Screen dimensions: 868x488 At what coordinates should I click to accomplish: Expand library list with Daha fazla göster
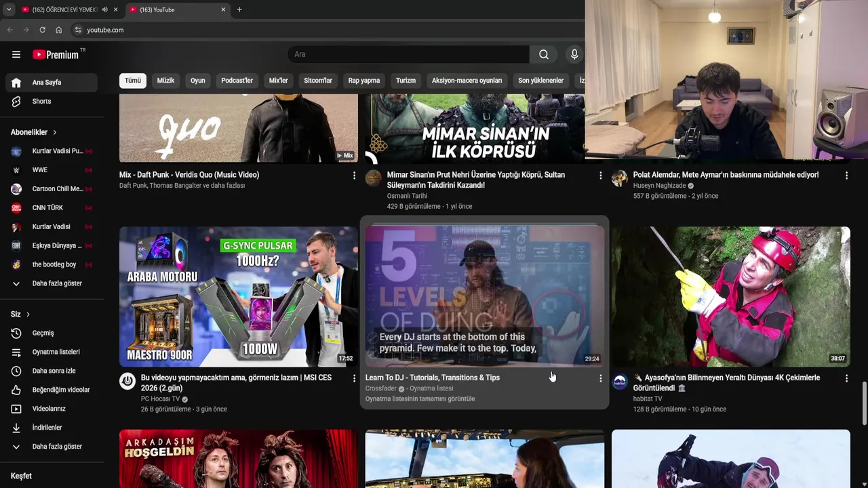tap(52, 447)
